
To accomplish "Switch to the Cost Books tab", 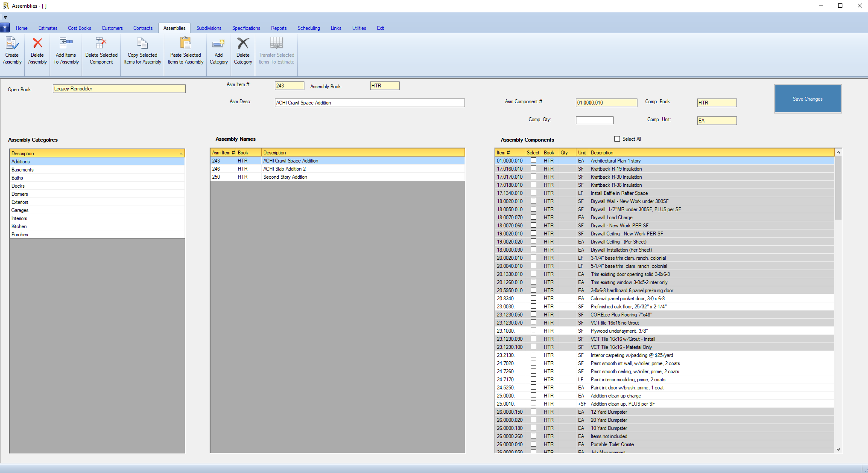I will click(79, 28).
